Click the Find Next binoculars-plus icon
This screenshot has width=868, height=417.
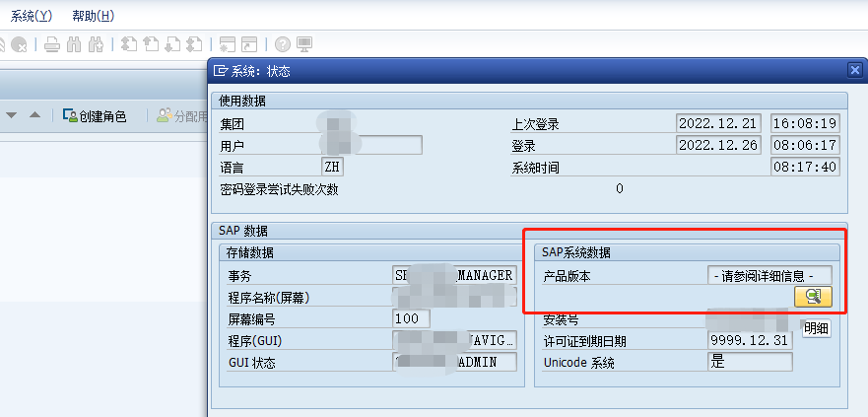click(96, 44)
